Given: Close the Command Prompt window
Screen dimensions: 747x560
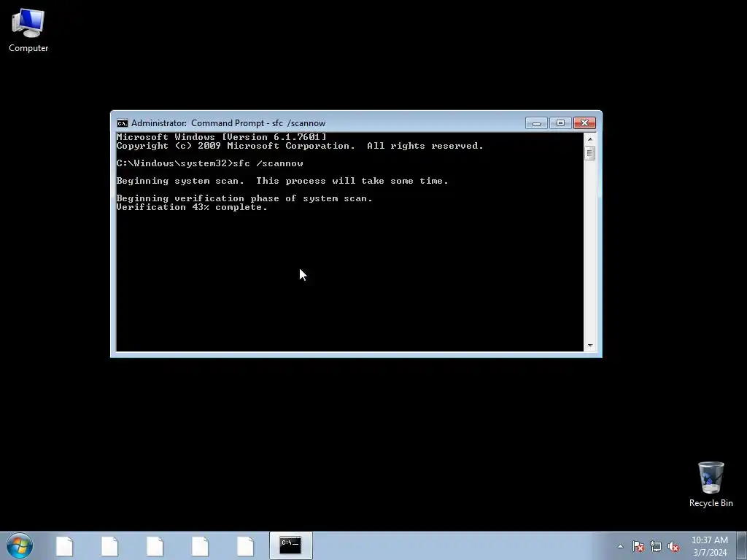Looking at the screenshot, I should (x=584, y=123).
